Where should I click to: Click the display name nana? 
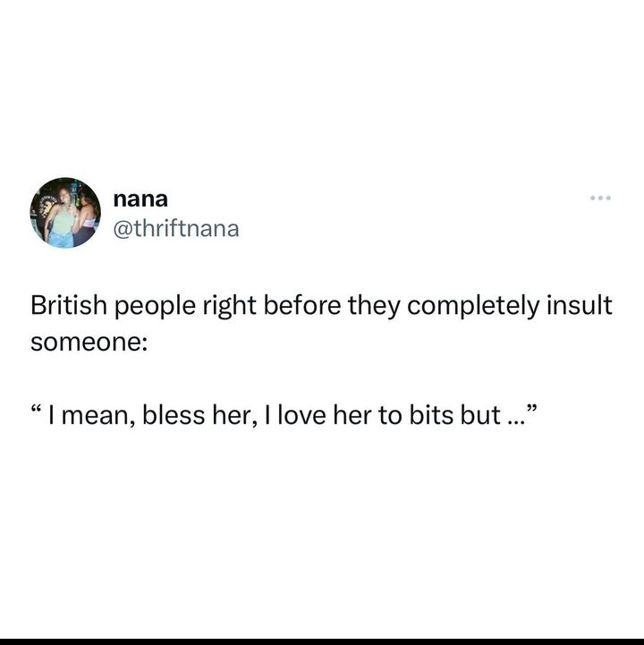click(140, 199)
